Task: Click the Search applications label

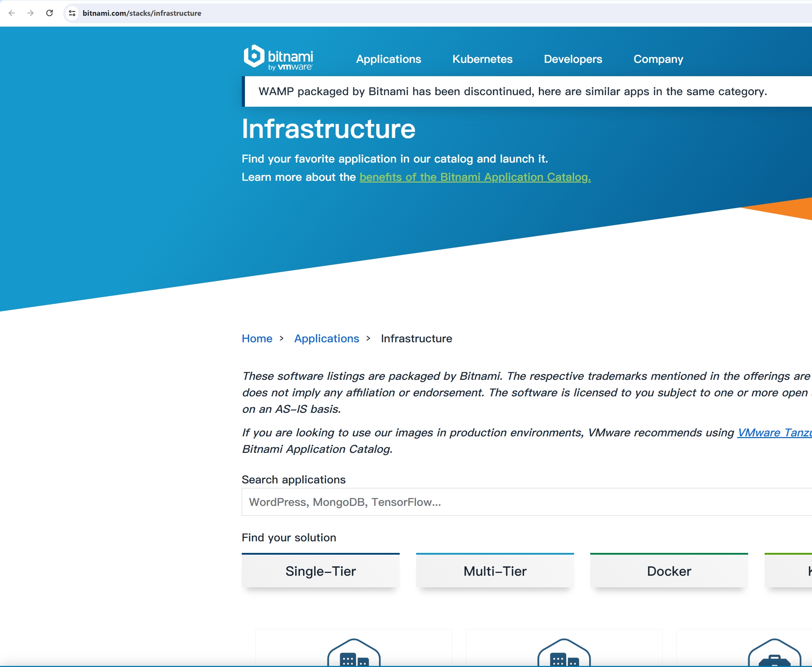Action: 293,480
